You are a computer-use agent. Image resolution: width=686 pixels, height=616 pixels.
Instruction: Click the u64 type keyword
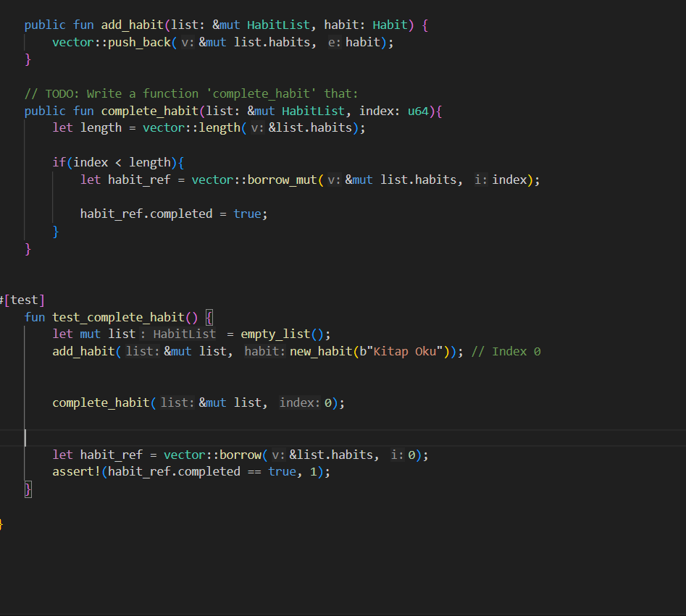[418, 110]
